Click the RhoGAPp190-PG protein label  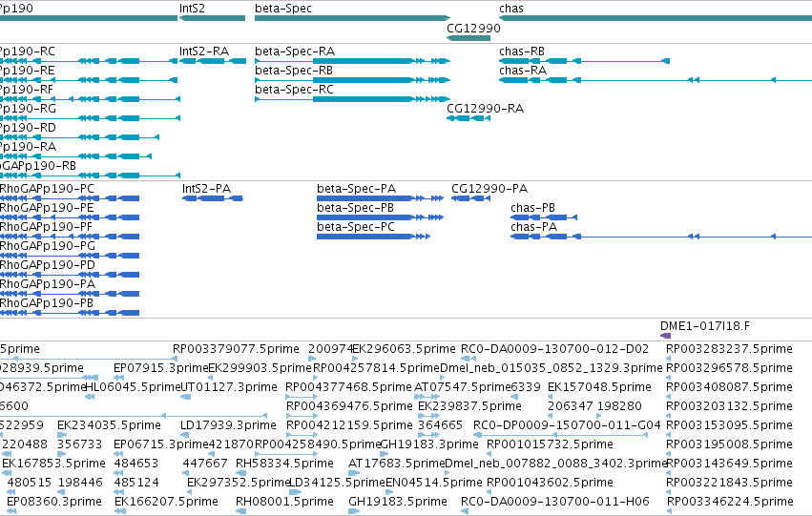[48, 246]
